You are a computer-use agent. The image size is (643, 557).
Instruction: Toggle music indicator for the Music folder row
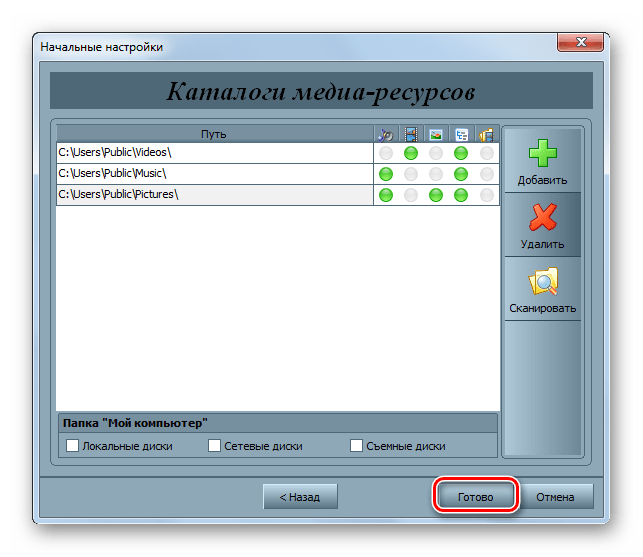[386, 174]
